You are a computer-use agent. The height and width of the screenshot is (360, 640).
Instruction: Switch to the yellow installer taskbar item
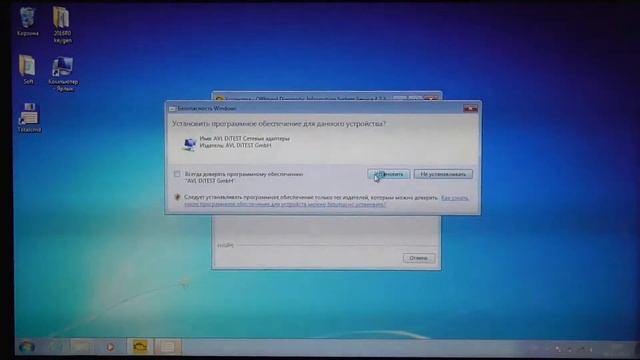click(140, 347)
